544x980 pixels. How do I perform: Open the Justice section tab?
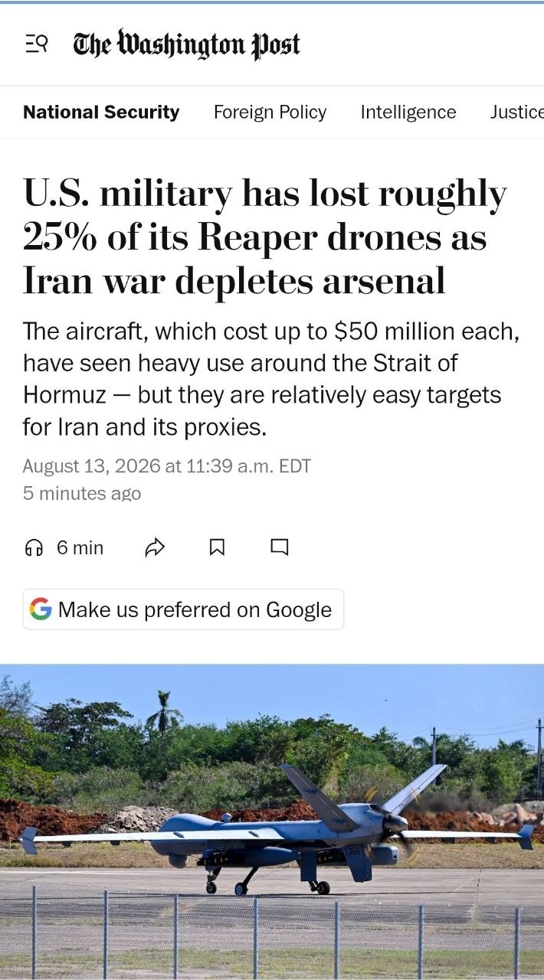517,112
